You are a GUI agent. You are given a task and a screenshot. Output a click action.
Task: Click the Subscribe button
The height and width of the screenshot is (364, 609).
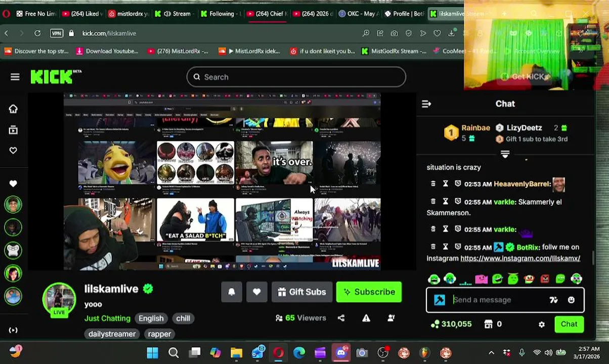(369, 292)
